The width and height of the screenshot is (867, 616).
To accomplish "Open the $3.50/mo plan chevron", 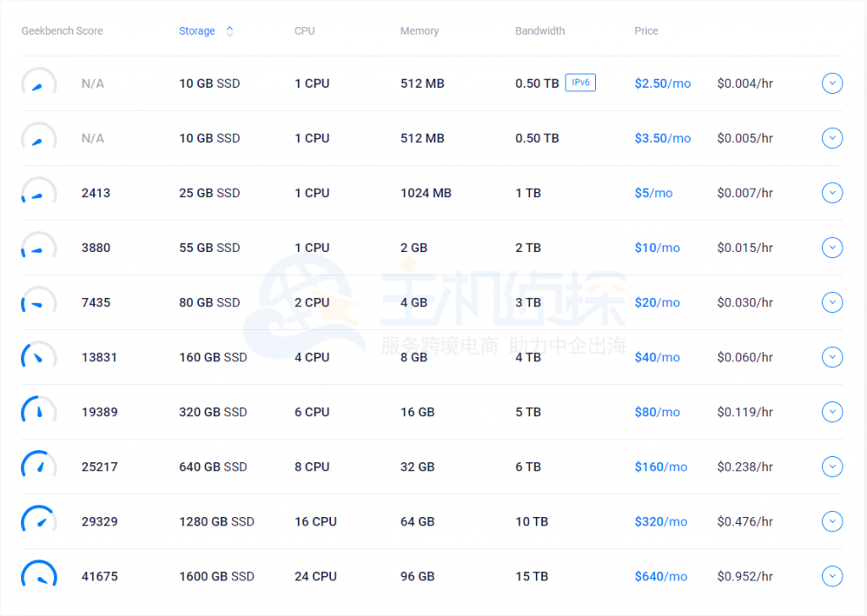I will 832,138.
